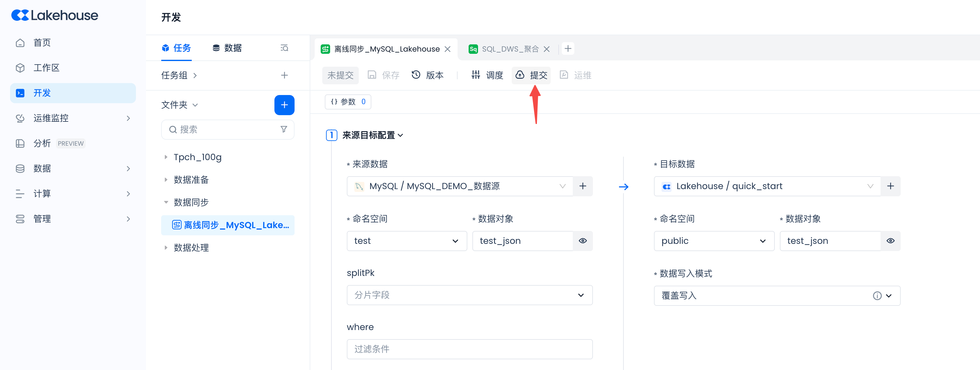Click info icon in 覆盖写入 field
Image resolution: width=980 pixels, height=370 pixels.
pos(877,295)
